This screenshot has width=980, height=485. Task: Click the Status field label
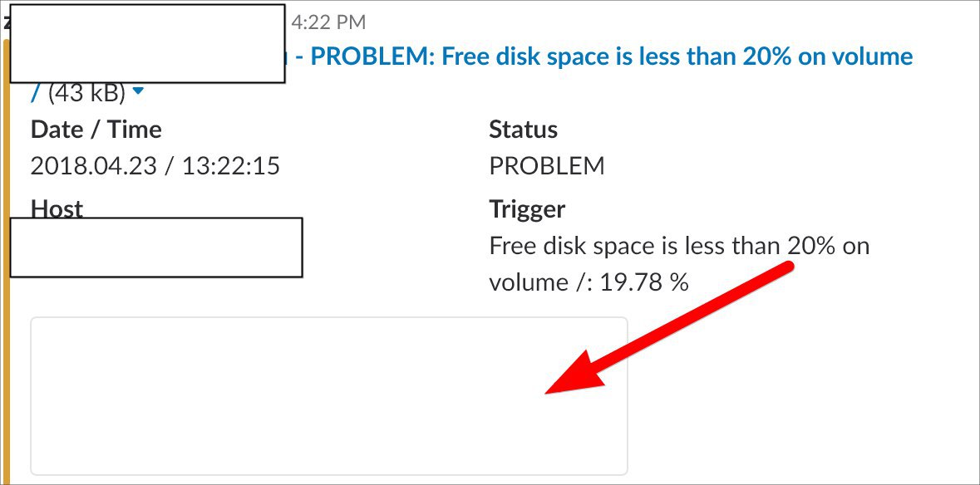[523, 130]
